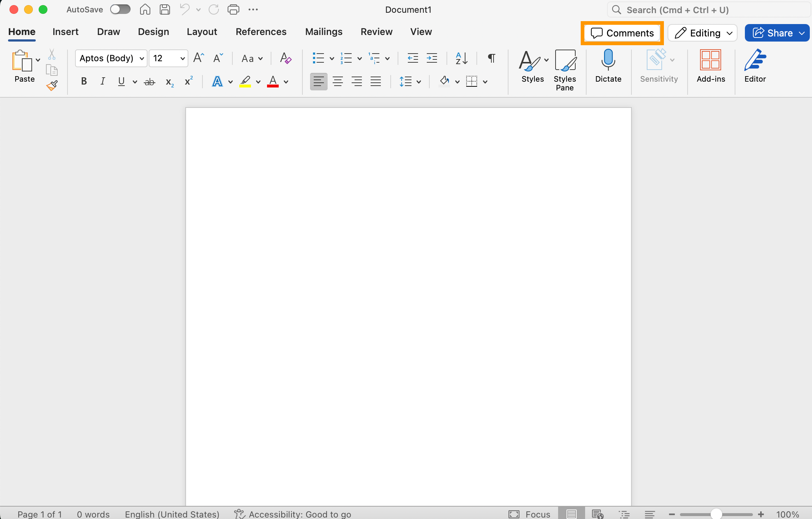Toggle Italic formatting
Viewport: 812px width, 519px height.
(103, 82)
